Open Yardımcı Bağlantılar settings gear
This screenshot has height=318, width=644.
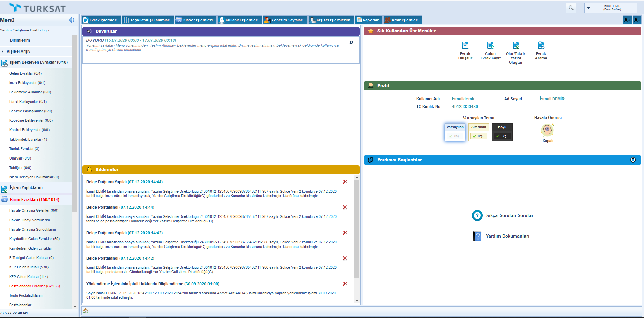point(633,160)
